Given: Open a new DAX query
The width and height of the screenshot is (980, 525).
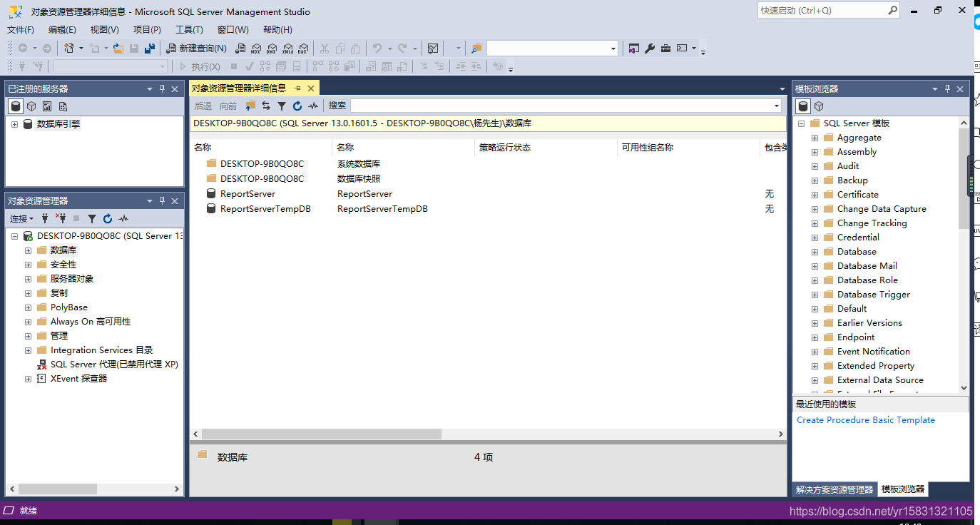Looking at the screenshot, I should (x=302, y=49).
